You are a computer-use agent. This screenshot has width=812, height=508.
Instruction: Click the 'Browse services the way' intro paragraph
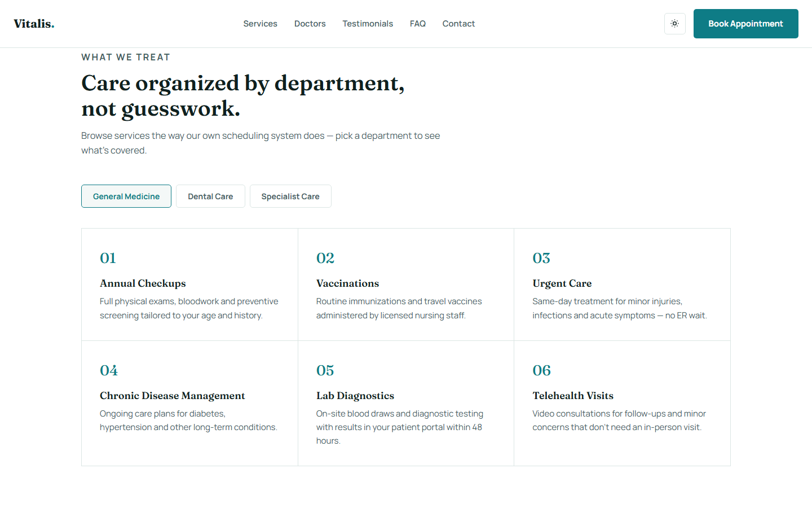(261, 143)
